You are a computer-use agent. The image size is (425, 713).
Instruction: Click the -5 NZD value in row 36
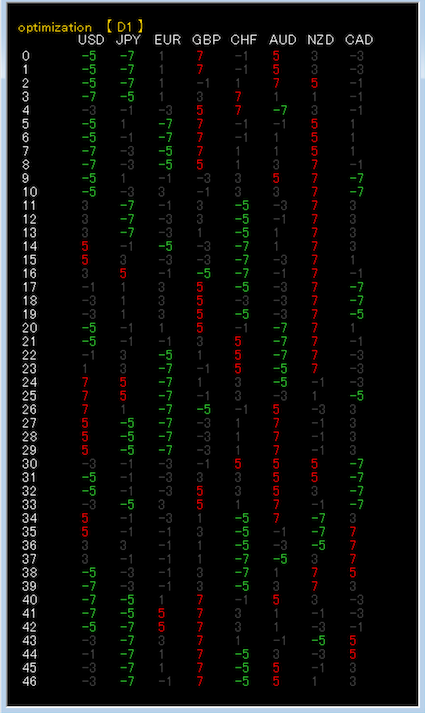pos(318,545)
